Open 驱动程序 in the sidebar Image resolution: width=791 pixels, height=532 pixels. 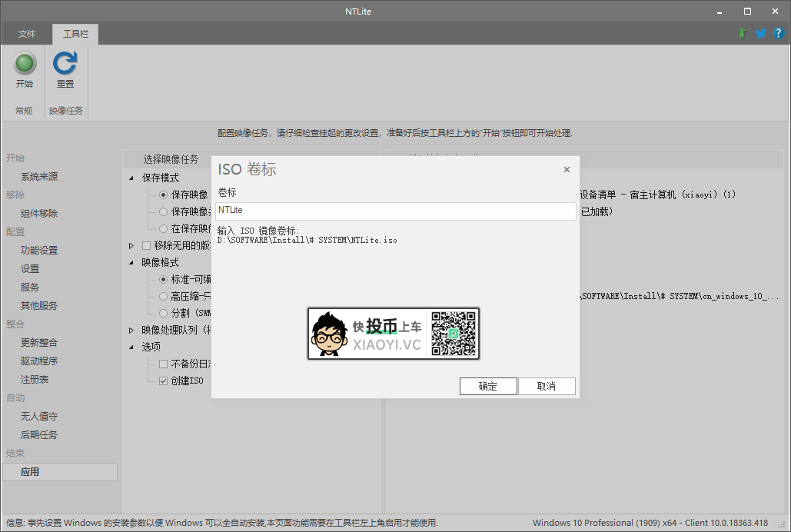click(39, 361)
